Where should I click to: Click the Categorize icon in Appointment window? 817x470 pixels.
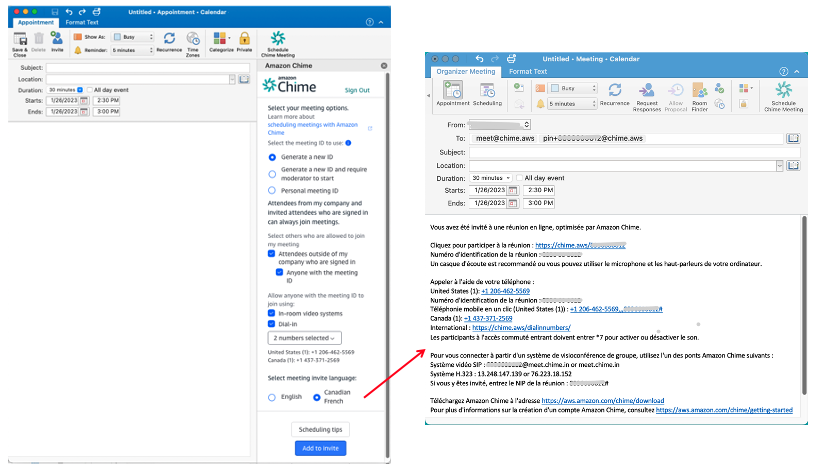point(221,42)
